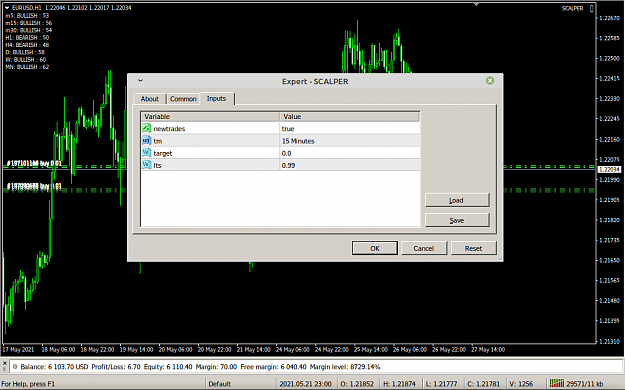Click the Default profile in status bar
This screenshot has height=390, width=625.
tap(220, 384)
